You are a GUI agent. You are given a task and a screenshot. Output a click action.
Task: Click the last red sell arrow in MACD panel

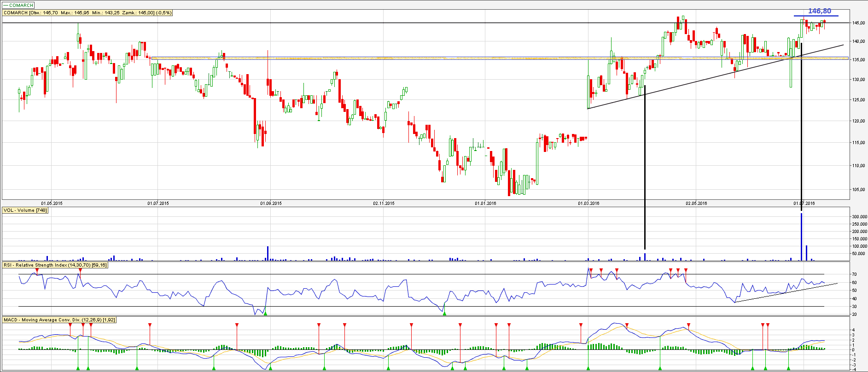click(x=768, y=325)
